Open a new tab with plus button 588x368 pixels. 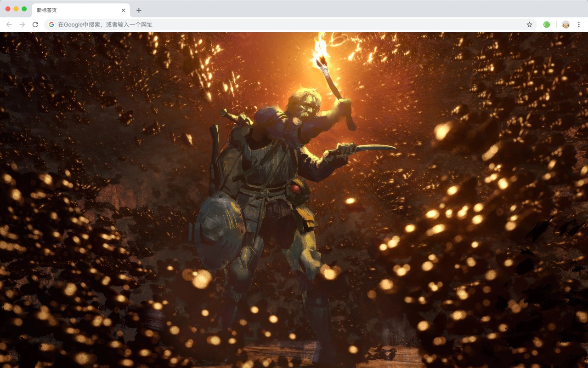[x=139, y=10]
